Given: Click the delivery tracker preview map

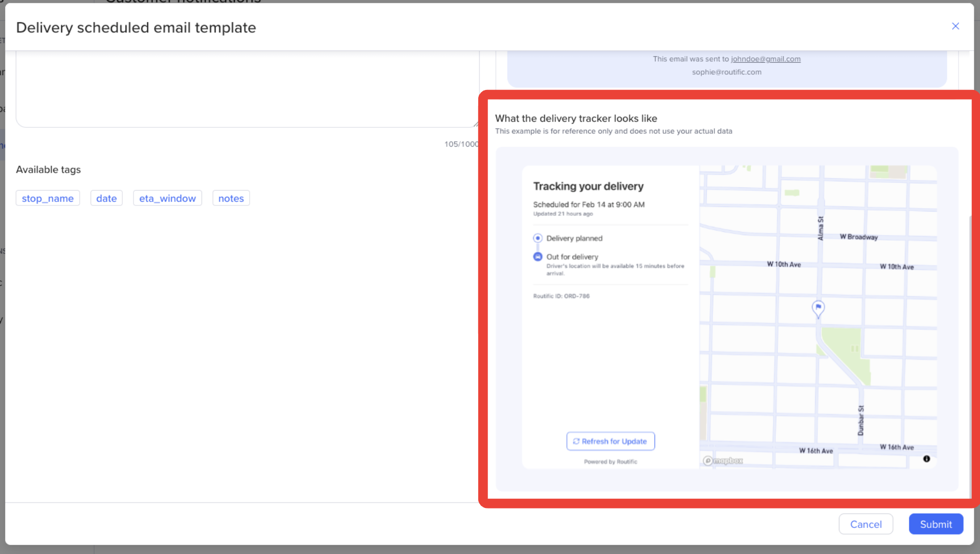Looking at the screenshot, I should coord(818,317).
